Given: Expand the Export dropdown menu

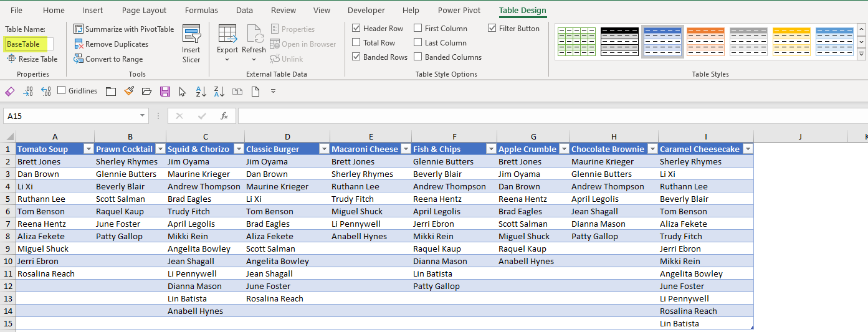Looking at the screenshot, I should (227, 60).
